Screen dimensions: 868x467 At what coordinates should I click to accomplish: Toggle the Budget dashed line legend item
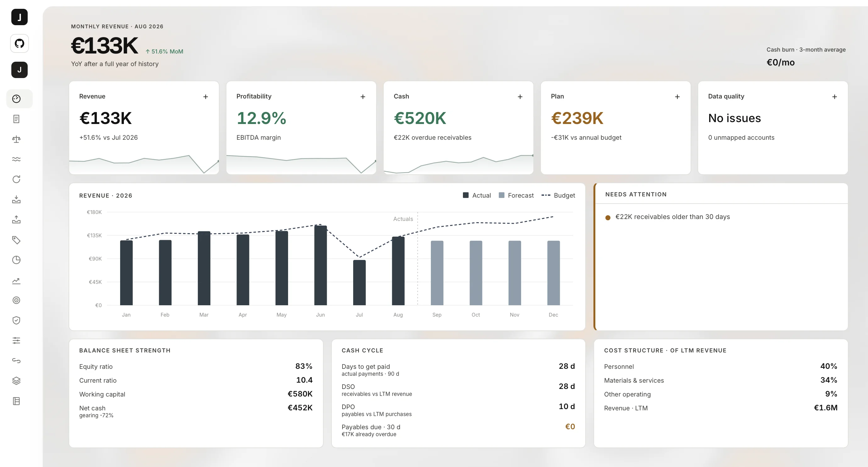pos(558,195)
